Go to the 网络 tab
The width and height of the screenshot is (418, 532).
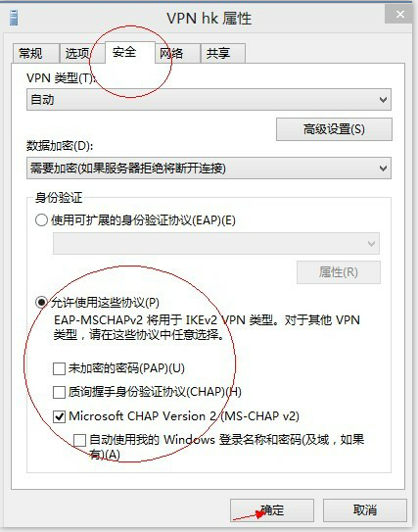[x=177, y=53]
